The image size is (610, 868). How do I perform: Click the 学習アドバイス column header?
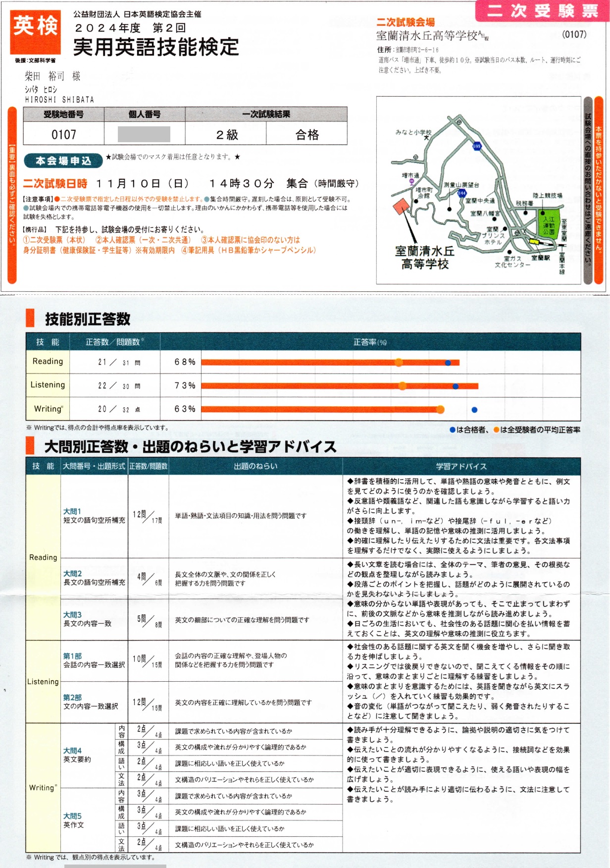pyautogui.click(x=461, y=467)
